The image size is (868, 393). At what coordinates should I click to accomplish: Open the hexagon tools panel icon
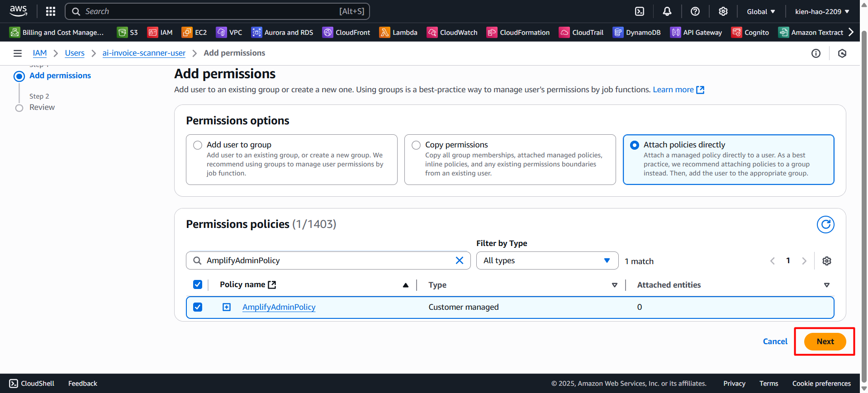pos(842,53)
